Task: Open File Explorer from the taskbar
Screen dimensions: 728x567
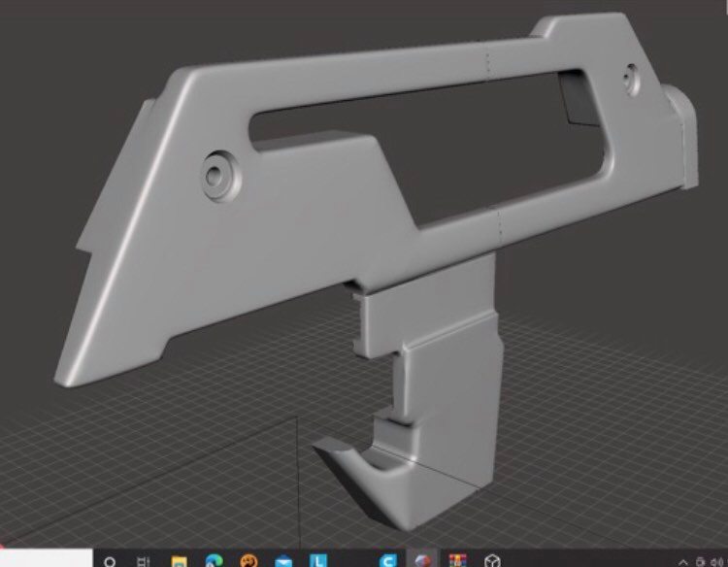Action: (179, 559)
